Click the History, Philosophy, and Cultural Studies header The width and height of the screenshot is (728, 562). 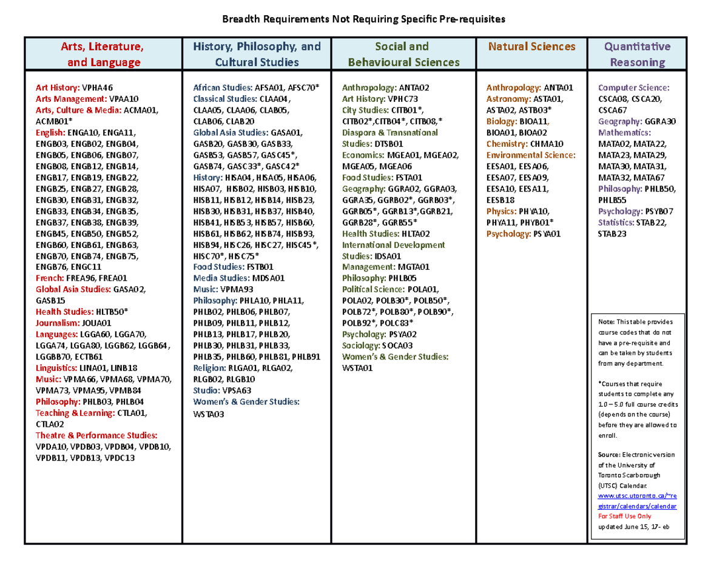[257, 54]
